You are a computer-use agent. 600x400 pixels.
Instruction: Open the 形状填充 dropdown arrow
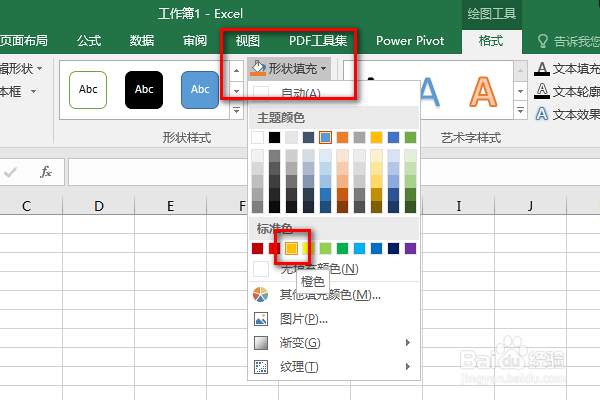click(324, 69)
